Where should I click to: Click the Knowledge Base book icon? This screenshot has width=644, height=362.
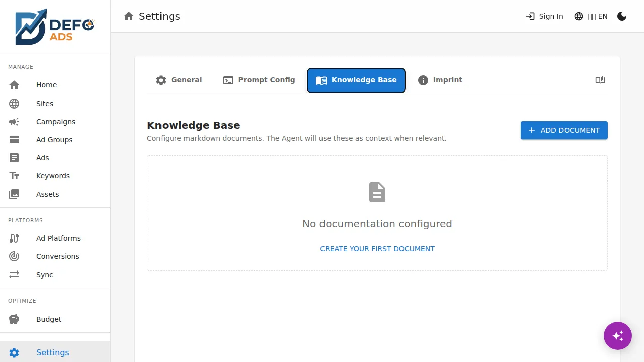click(321, 80)
